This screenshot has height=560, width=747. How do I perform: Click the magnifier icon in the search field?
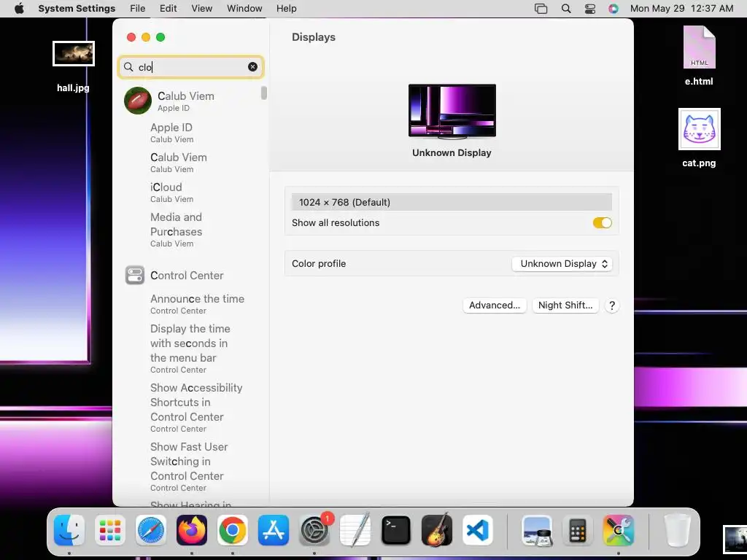(x=128, y=66)
